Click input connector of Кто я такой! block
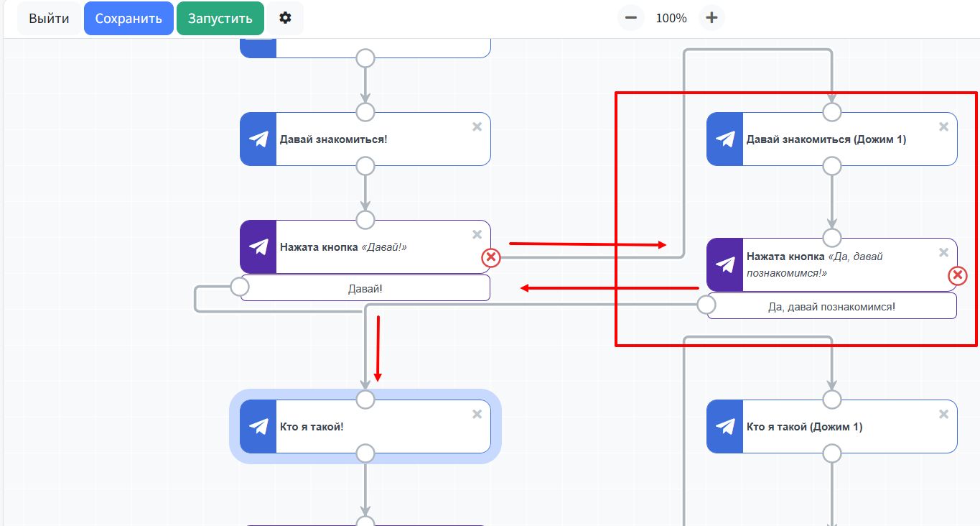980x526 pixels. (365, 400)
